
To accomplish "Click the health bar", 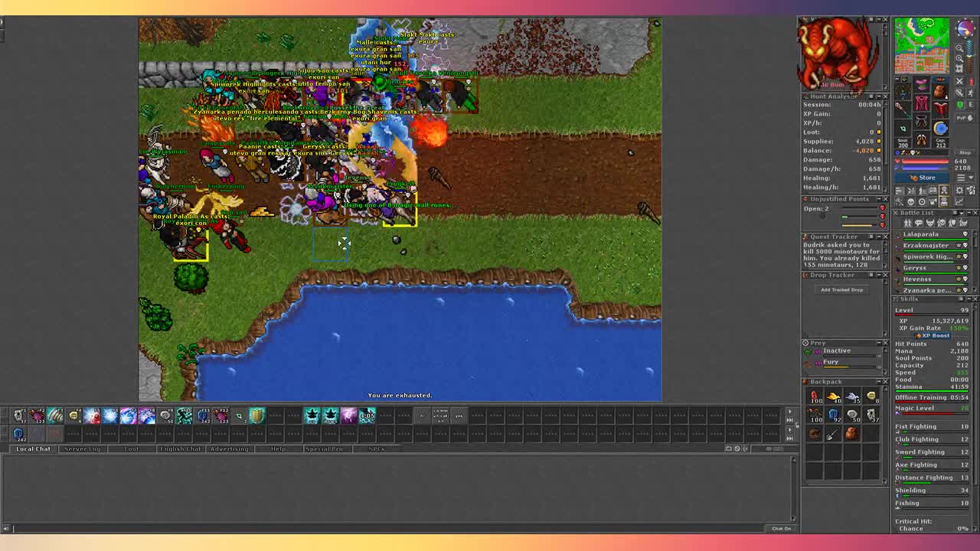I will coord(924,161).
